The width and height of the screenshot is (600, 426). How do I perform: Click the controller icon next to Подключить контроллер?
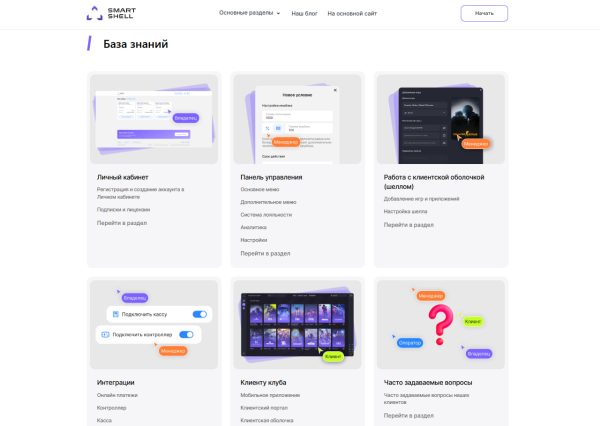(105, 335)
